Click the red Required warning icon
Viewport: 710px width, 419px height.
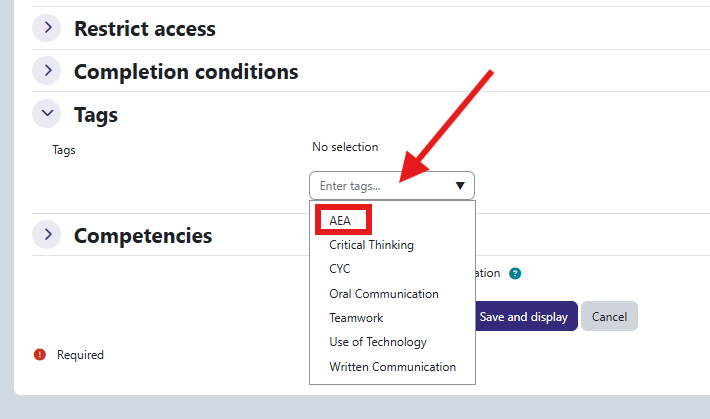(x=40, y=355)
